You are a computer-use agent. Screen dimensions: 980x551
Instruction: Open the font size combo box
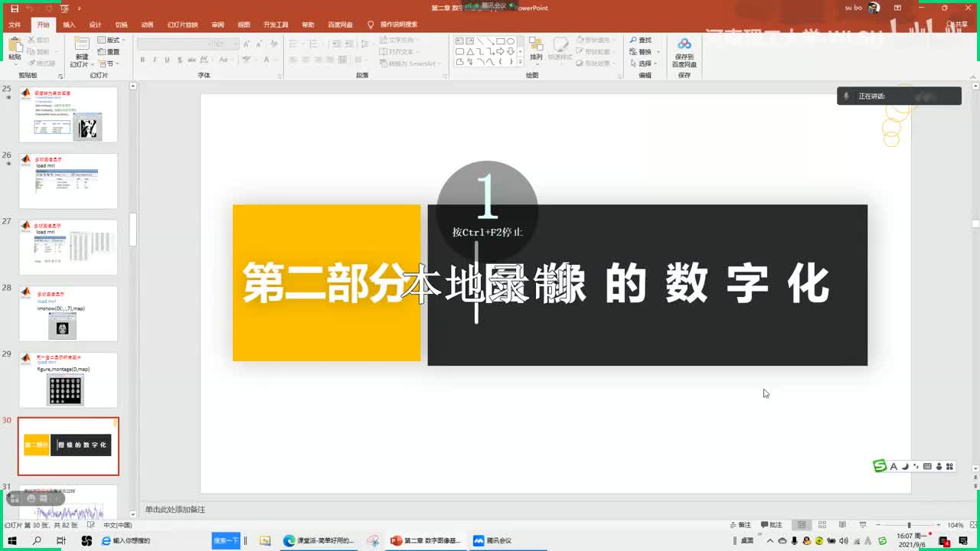coord(226,44)
